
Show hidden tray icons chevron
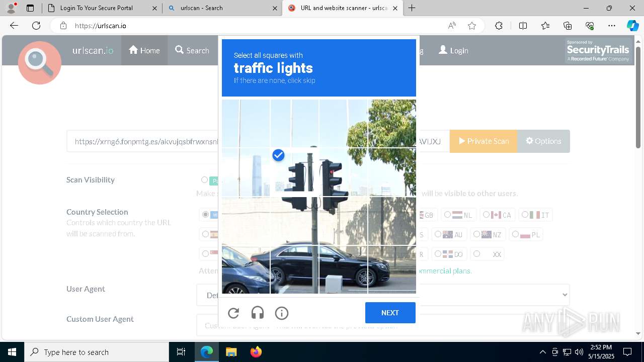(542, 352)
